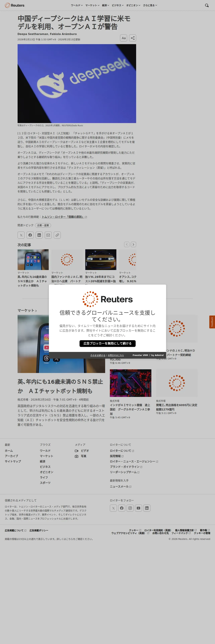The width and height of the screenshot is (215, 644).
Task: Open the Aa text size button
Action: pyautogui.click(x=124, y=38)
